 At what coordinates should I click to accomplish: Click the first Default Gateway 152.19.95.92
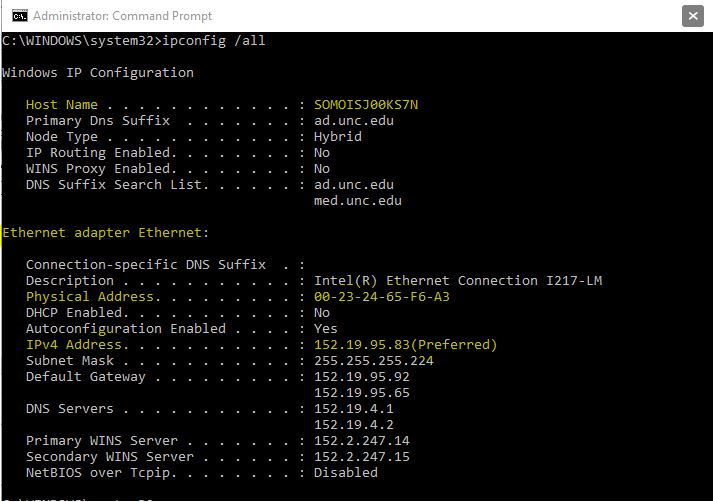(362, 377)
